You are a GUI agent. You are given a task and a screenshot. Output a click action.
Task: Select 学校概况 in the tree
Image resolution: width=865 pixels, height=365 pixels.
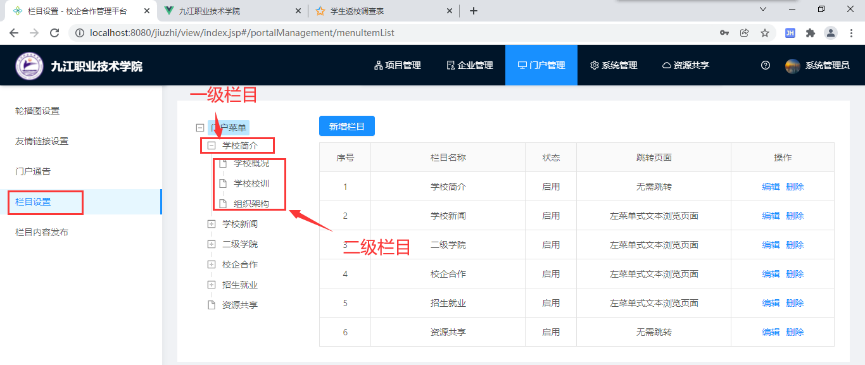click(252, 164)
